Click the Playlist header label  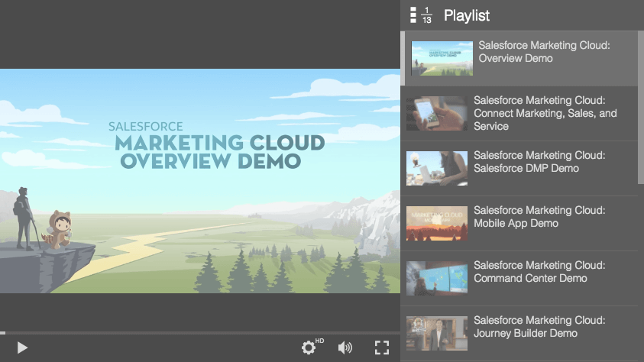(x=467, y=15)
